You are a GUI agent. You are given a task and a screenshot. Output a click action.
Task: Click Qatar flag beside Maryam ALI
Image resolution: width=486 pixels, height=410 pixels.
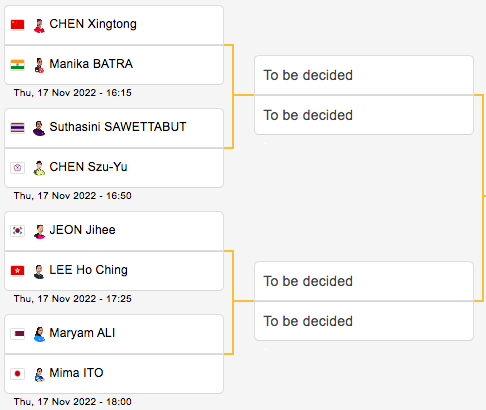17,334
